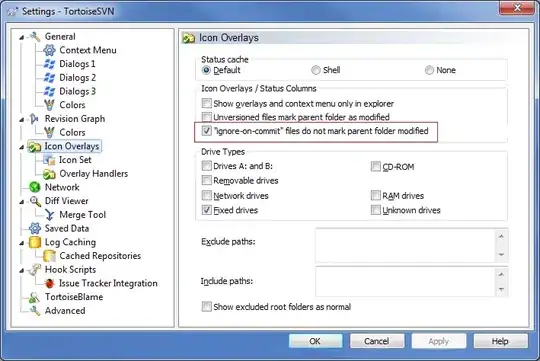The height and width of the screenshot is (361, 540).
Task: Click the Icon Overlays folder icon in the tree
Action: click(x=35, y=147)
